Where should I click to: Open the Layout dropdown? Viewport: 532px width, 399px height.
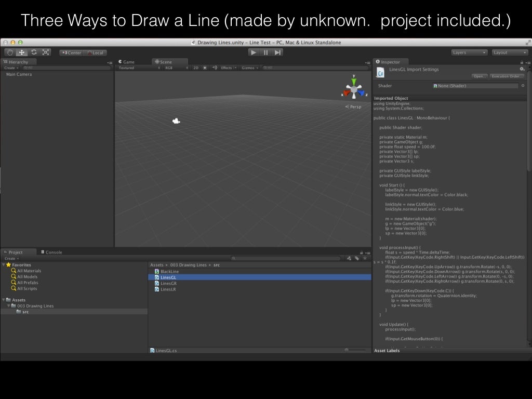click(x=510, y=52)
